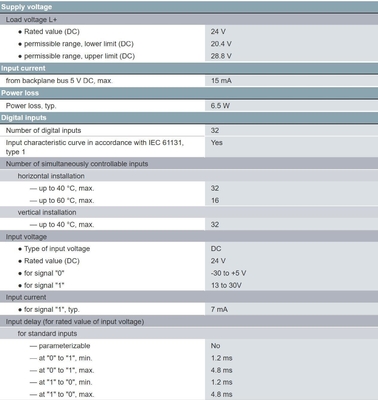Click the 28.8 V upper limit value
This screenshot has width=378, height=400.
pyautogui.click(x=221, y=56)
